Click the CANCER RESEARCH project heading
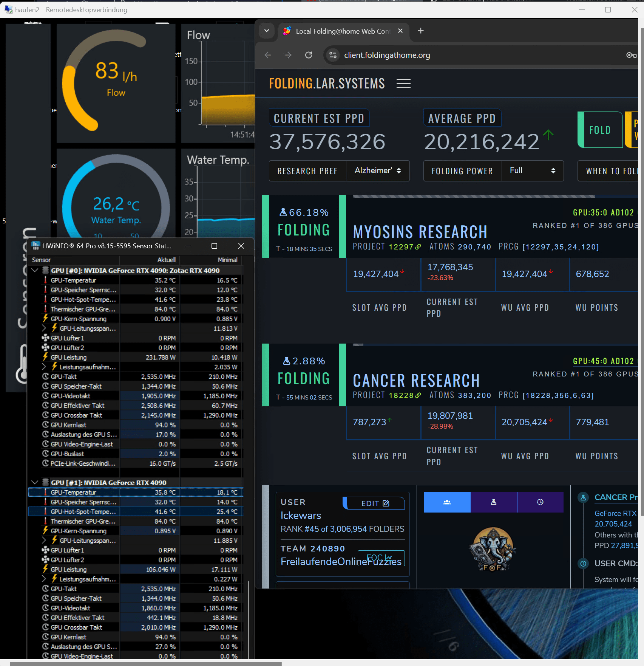The width and height of the screenshot is (644, 666). (x=416, y=380)
